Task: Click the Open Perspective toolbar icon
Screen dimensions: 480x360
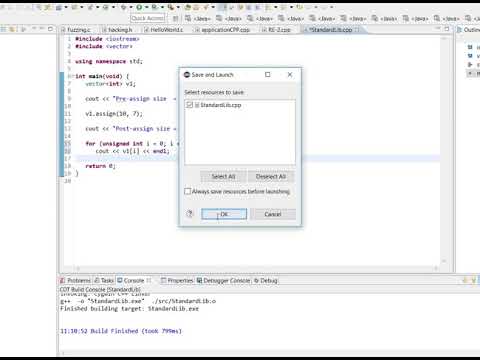Action: coord(176,18)
